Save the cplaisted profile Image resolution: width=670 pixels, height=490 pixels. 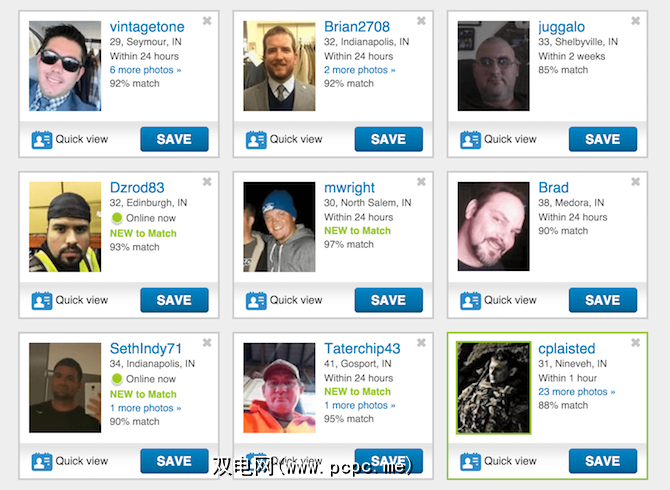click(x=602, y=461)
